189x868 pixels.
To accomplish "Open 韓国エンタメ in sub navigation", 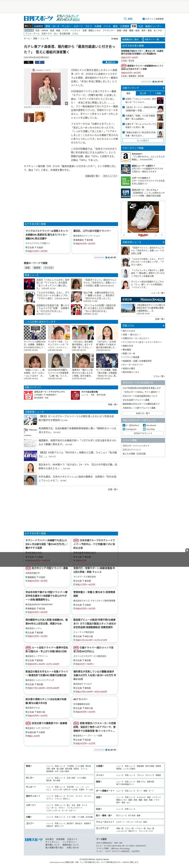I will (95, 30).
